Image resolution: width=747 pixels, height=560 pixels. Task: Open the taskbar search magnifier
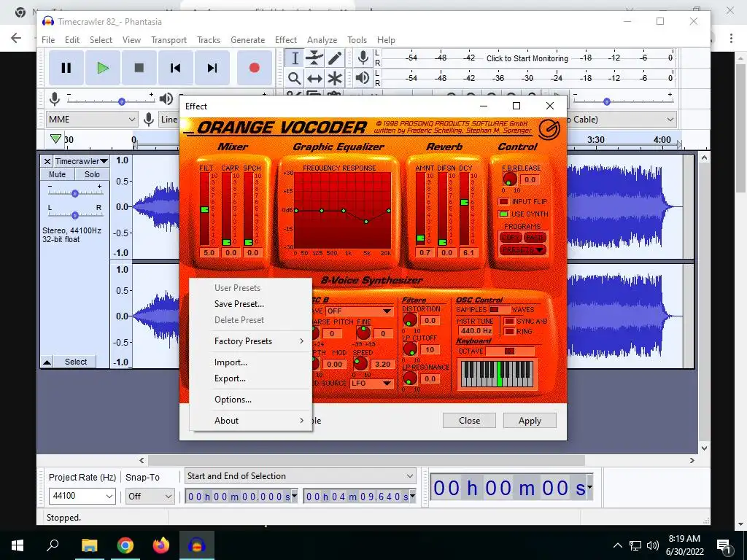tap(53, 544)
